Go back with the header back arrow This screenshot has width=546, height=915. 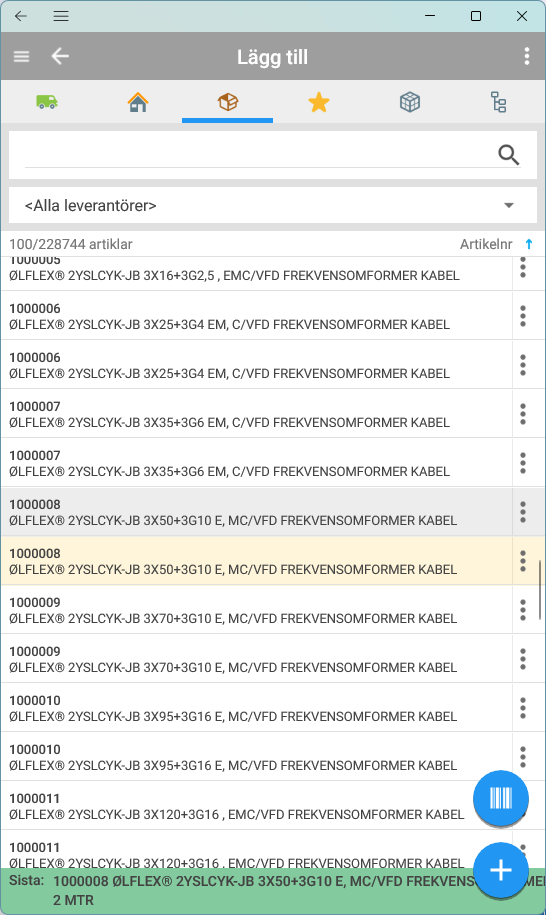(60, 57)
